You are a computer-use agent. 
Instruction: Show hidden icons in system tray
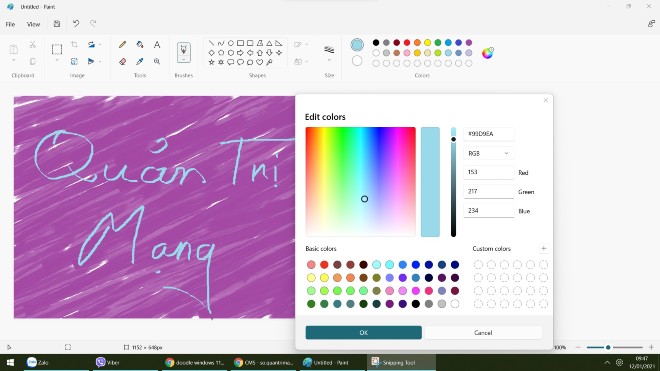coord(607,363)
